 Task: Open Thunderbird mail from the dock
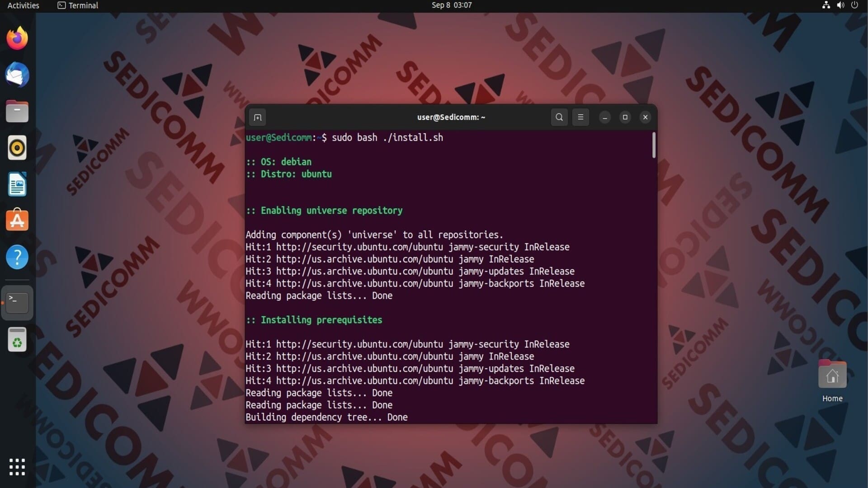pyautogui.click(x=17, y=75)
